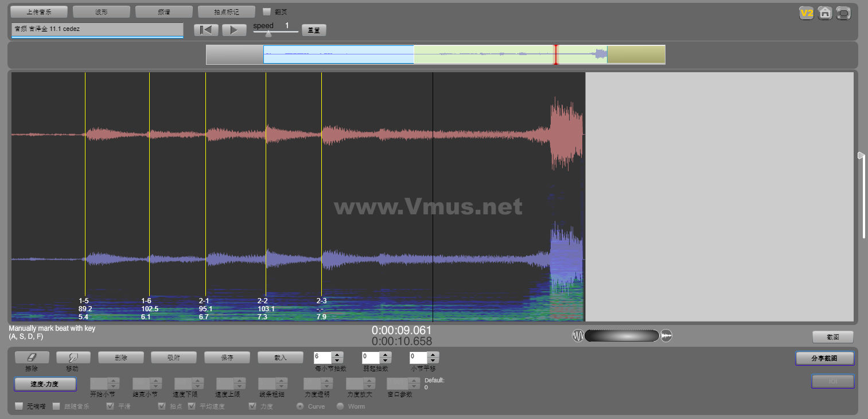Toggle fullscreen view icon
This screenshot has width=868, height=419.
843,13
